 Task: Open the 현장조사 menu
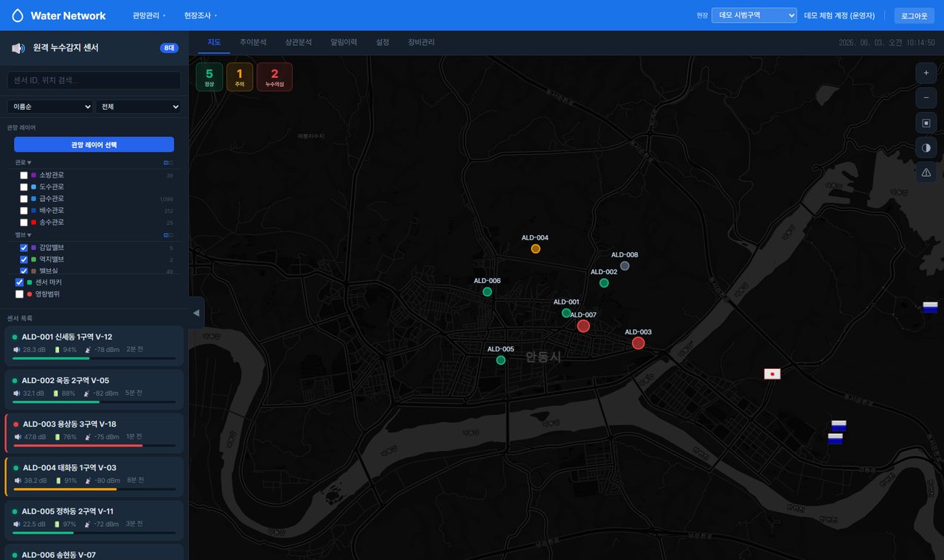(x=201, y=15)
